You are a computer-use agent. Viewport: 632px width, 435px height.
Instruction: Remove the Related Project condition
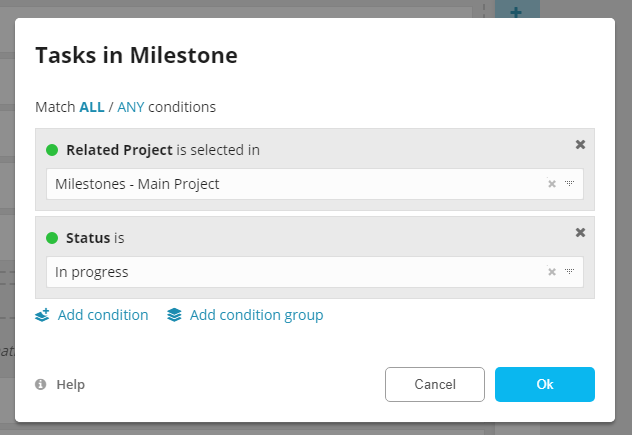coord(580,145)
